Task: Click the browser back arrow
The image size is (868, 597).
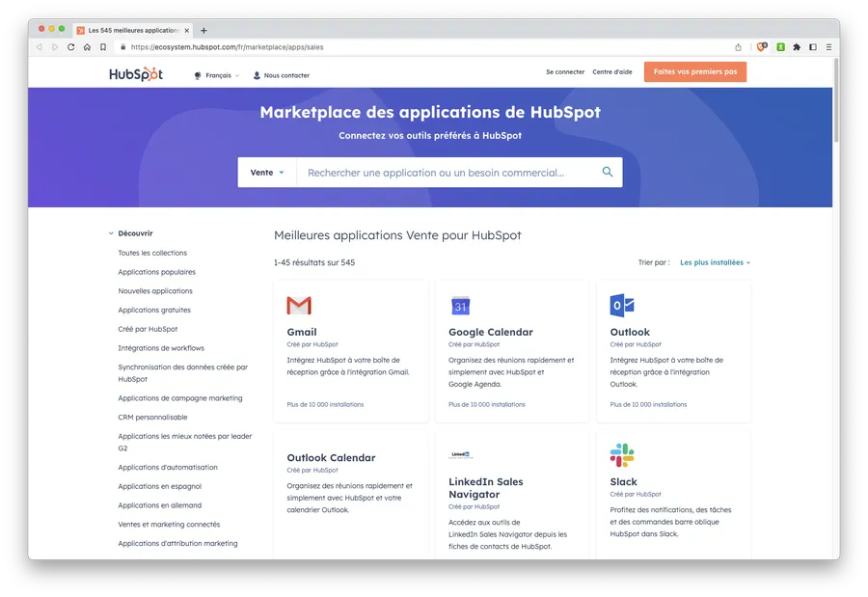Action: pos(40,47)
